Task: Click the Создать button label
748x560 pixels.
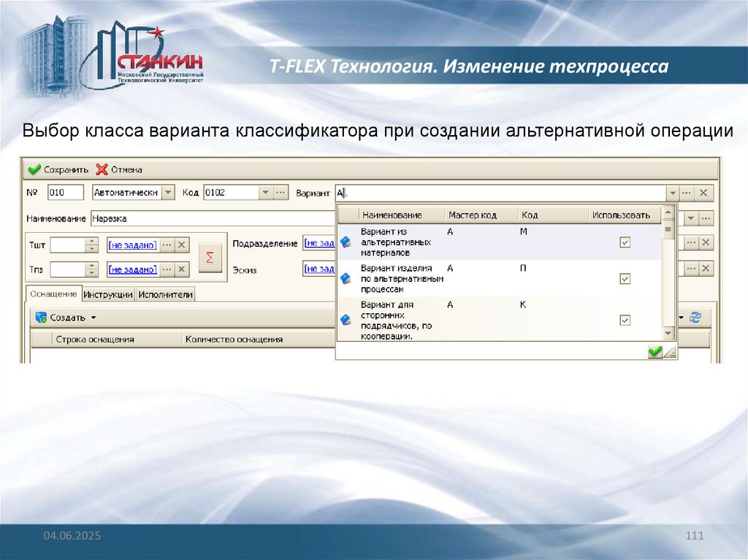Action: pyautogui.click(x=67, y=318)
